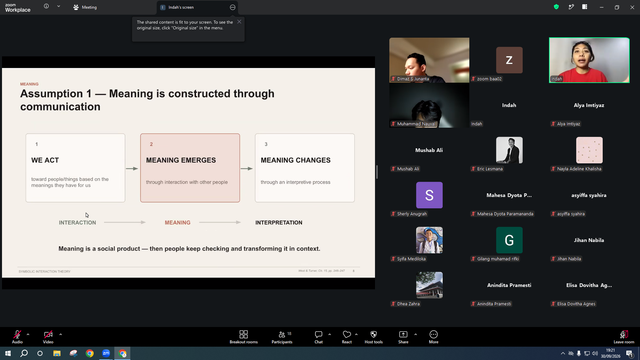This screenshot has height=360, width=640.
Task: Select Dimas S Junarta video tile
Action: point(429,60)
